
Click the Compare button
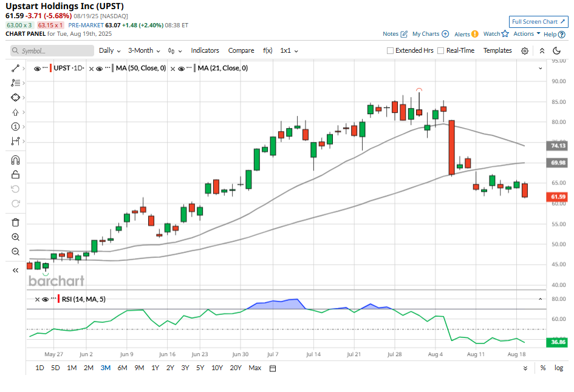(241, 51)
